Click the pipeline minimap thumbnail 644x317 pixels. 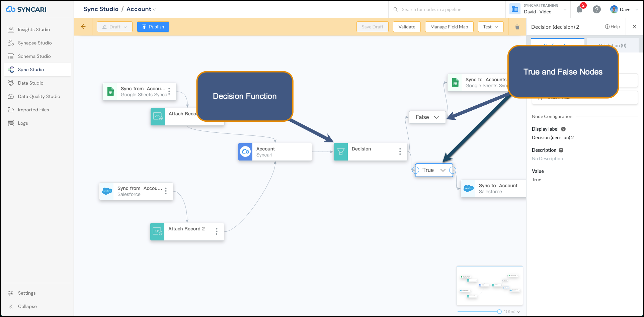[x=490, y=286]
